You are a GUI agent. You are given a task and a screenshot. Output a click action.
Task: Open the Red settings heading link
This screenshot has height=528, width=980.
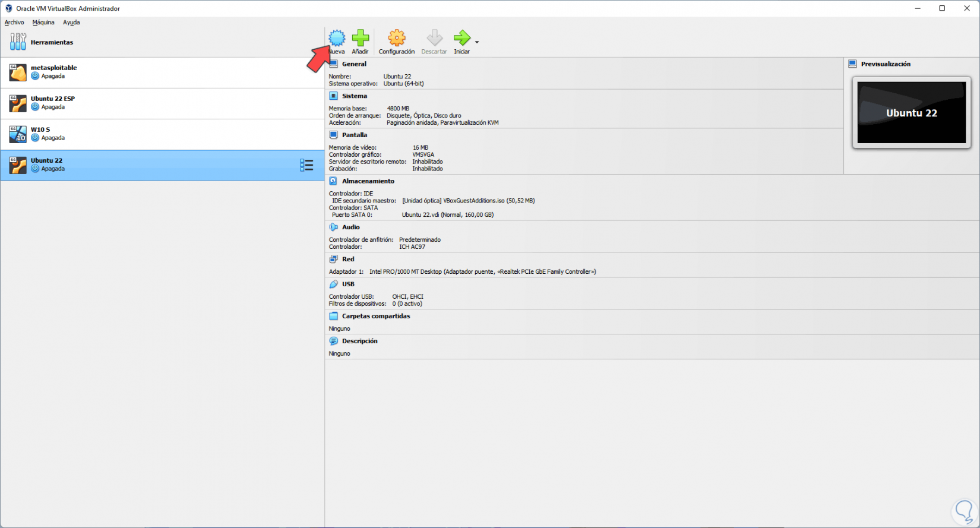[x=348, y=260]
